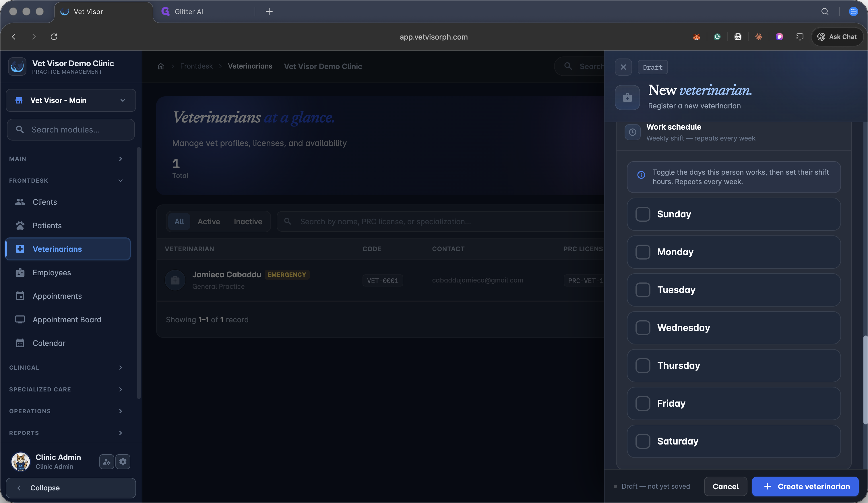Select the Inactive filter tab
868x503 pixels.
coord(248,222)
